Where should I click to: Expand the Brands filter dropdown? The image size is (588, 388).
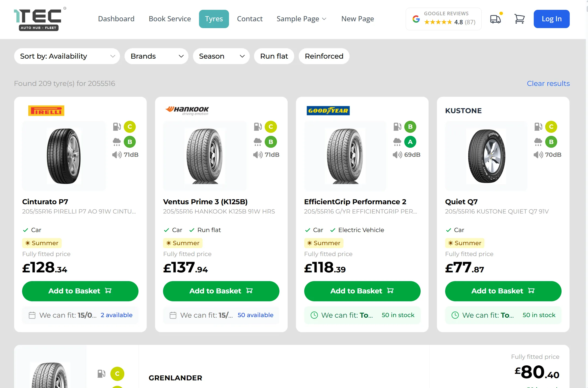(x=156, y=56)
